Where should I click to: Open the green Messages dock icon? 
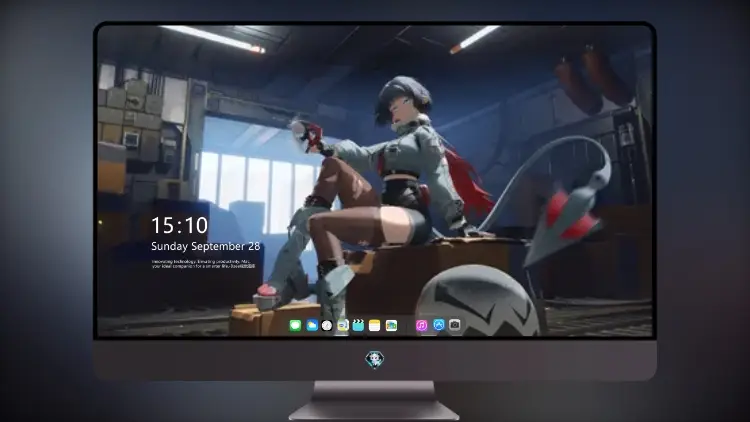[x=295, y=325]
